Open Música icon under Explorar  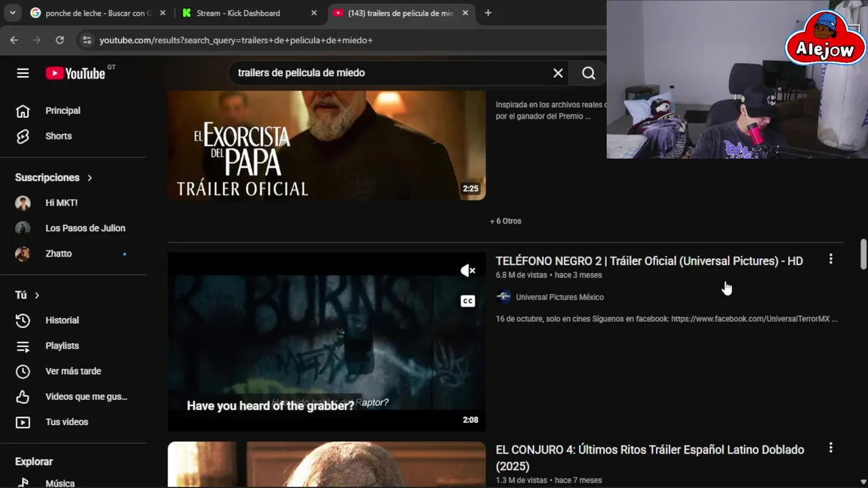(23, 483)
